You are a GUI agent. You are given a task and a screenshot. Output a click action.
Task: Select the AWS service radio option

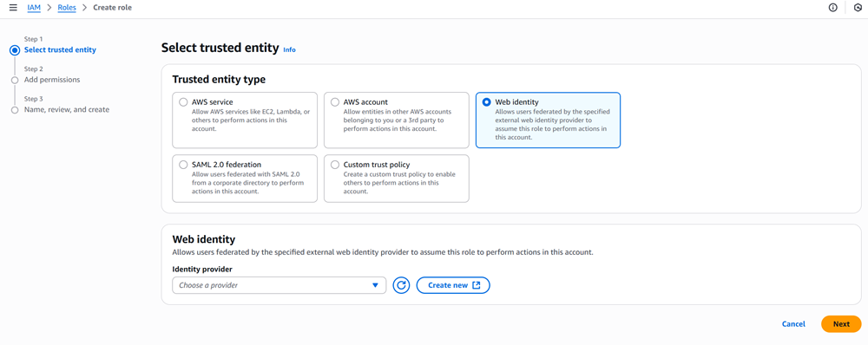point(183,102)
